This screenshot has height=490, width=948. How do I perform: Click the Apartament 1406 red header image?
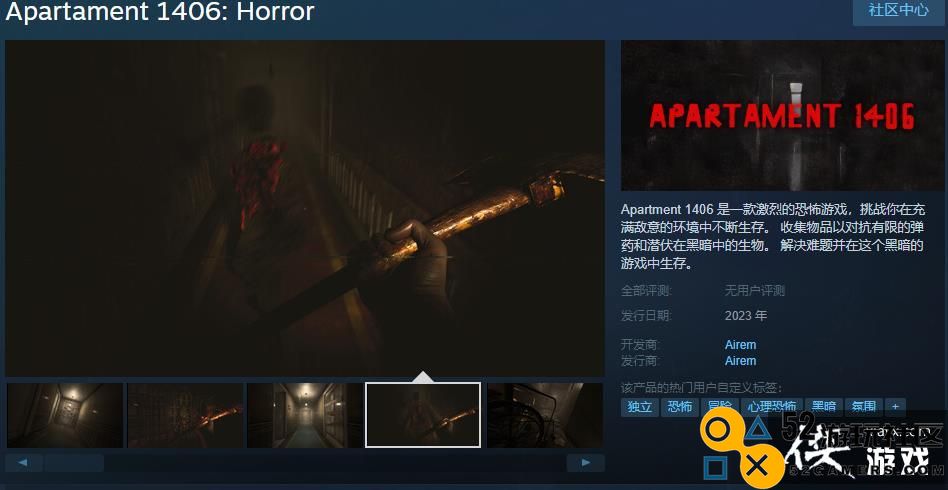pos(782,116)
